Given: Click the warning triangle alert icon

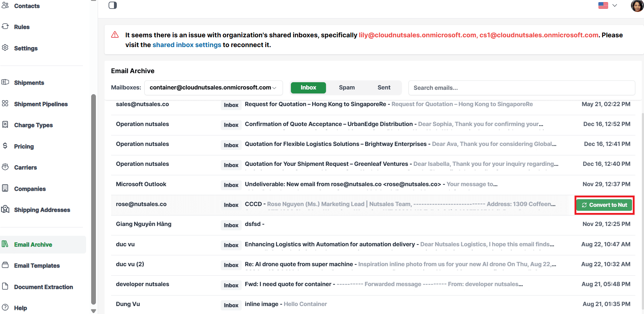Looking at the screenshot, I should (115, 35).
